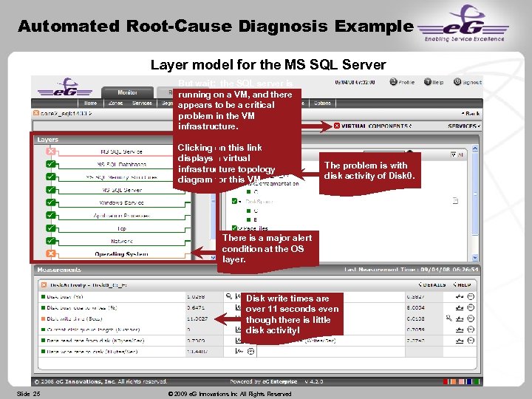Click the Back link
This screenshot has width=532, height=399.
[471, 113]
